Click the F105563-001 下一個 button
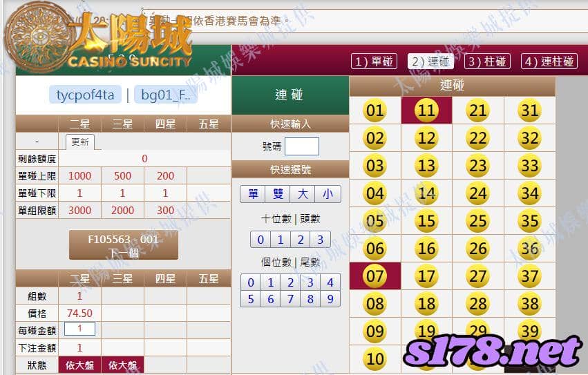 pyautogui.click(x=124, y=246)
